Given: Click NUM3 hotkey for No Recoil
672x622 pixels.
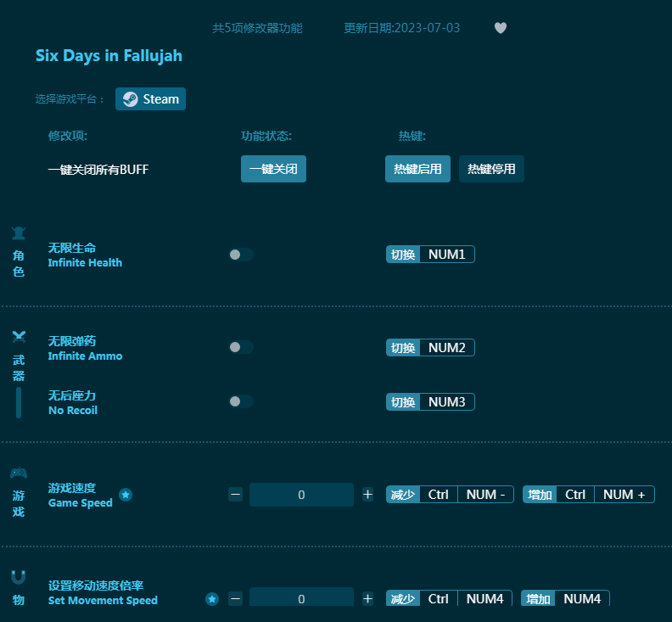Looking at the screenshot, I should tap(447, 401).
